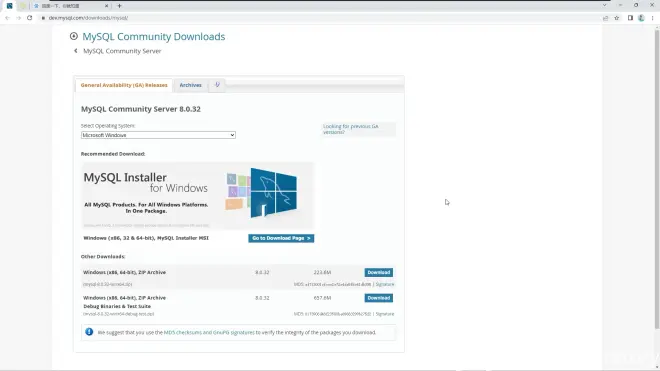
Task: Open Signature link for the debug test ZIP
Action: [385, 314]
